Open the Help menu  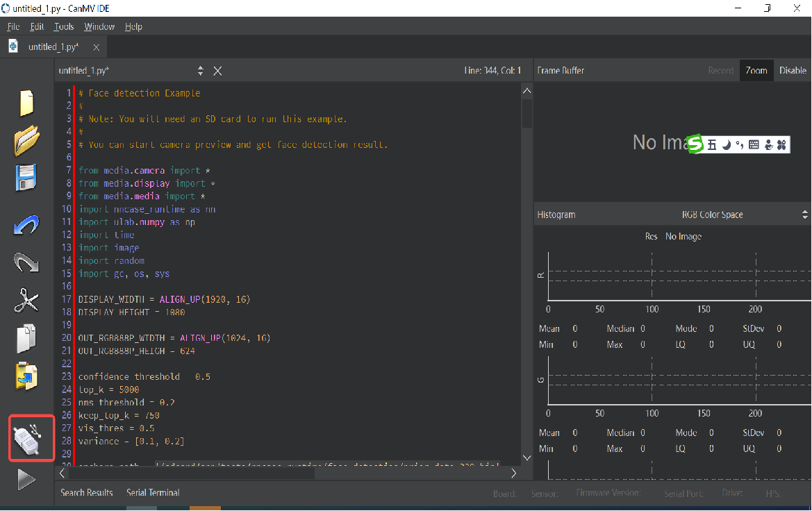(x=133, y=26)
